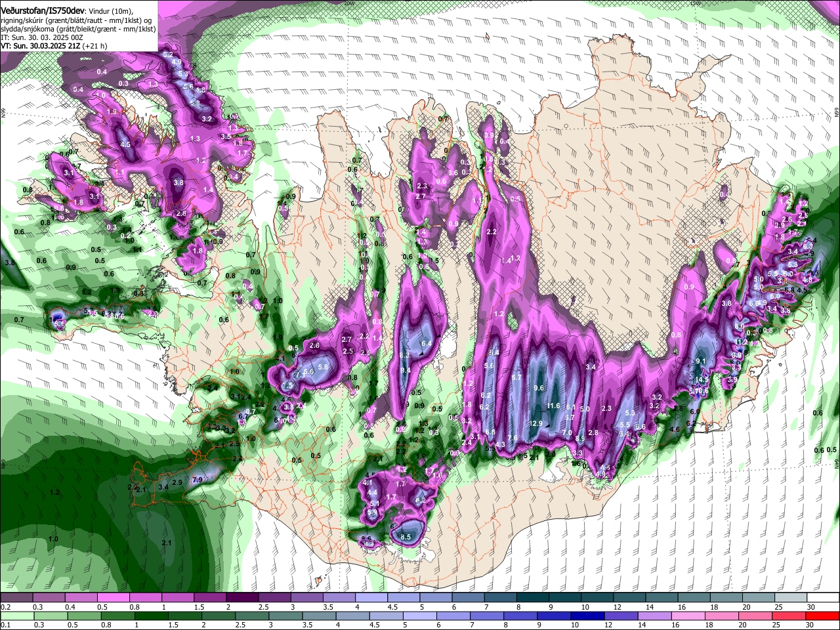Click the deep blue 10 swatch, lower legend row

[x=588, y=616]
